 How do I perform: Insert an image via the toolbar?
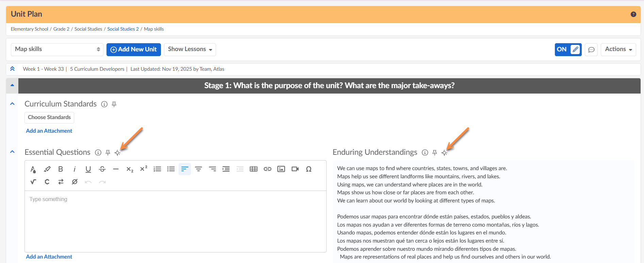pos(281,169)
